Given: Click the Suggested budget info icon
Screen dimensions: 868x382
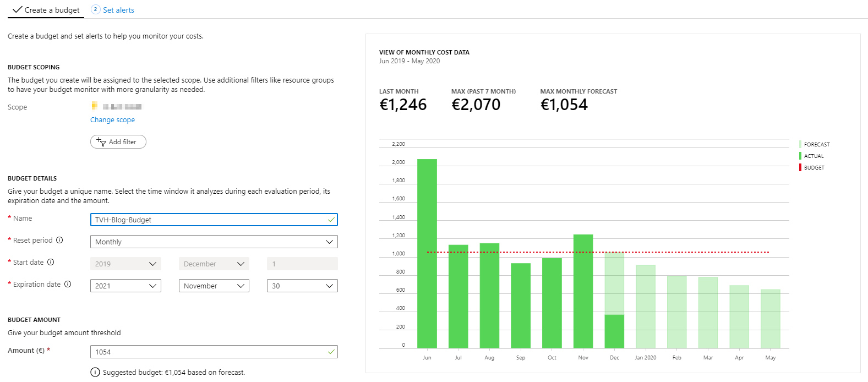Looking at the screenshot, I should coord(95,373).
